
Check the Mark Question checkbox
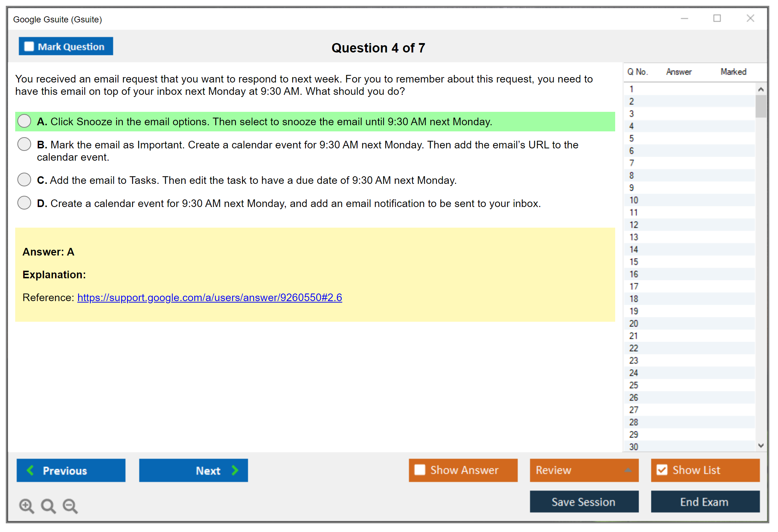(29, 46)
